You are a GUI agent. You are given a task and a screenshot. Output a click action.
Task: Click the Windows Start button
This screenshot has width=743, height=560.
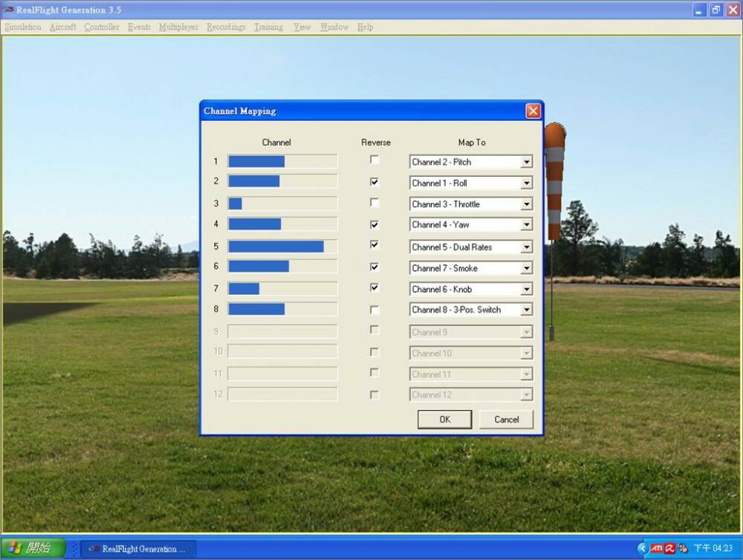[x=33, y=548]
